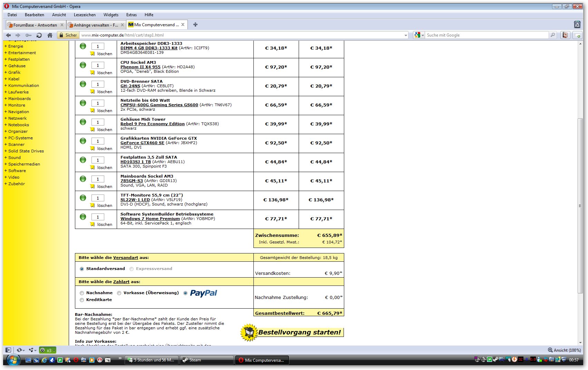Click quantity field of Windows 7 Home Premium
Screen dimensions: 588x370
tap(98, 217)
